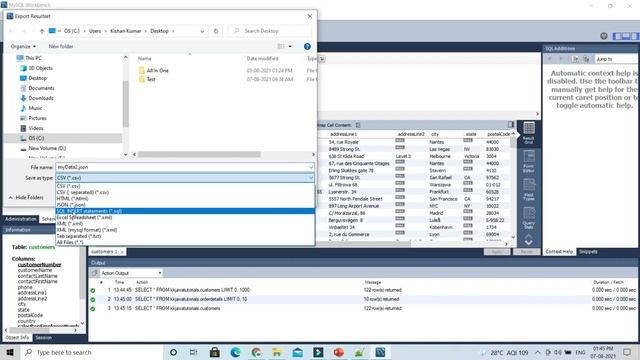Viewport: 640px width, 360px height.
Task: Go up one folder level
Action: click(42, 31)
